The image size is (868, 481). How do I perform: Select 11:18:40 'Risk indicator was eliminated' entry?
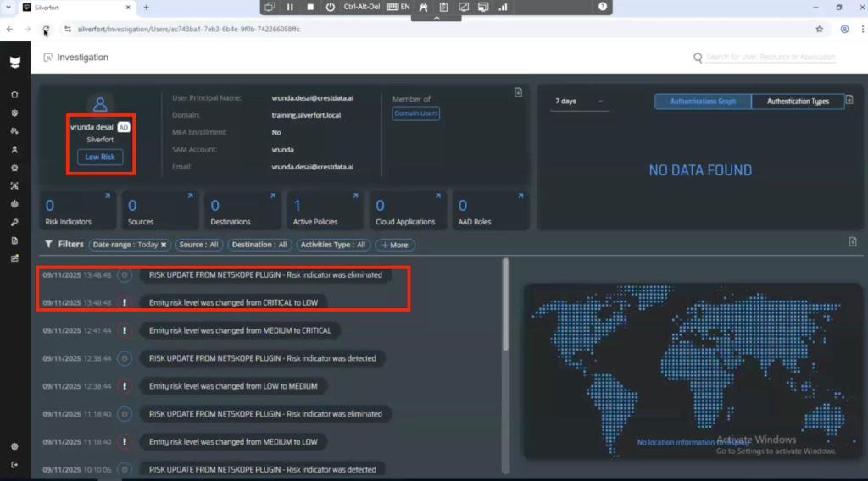pyautogui.click(x=265, y=414)
